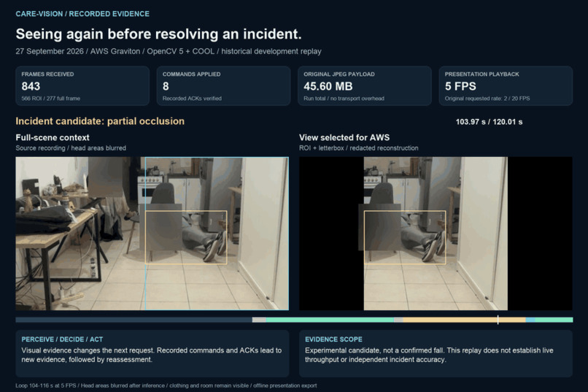This screenshot has width=588, height=392.
Task: Select the PRESENTATION PLAYBACK card label
Action: 482,74
